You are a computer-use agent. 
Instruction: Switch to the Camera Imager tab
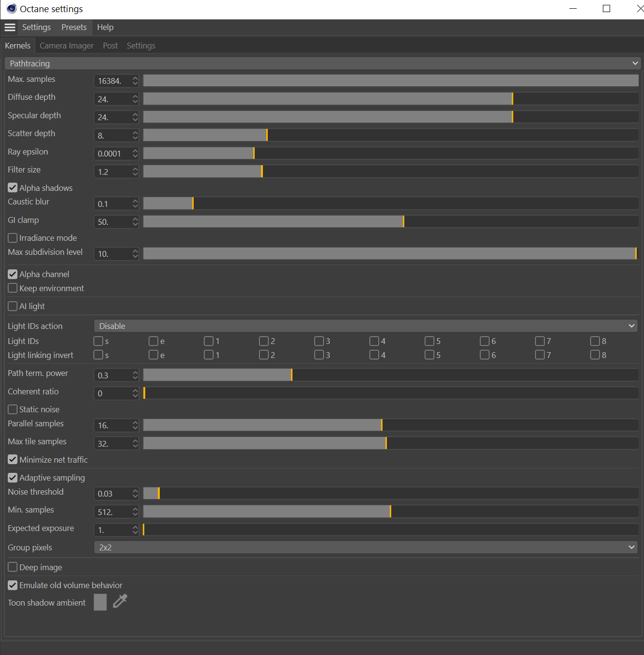(x=67, y=46)
